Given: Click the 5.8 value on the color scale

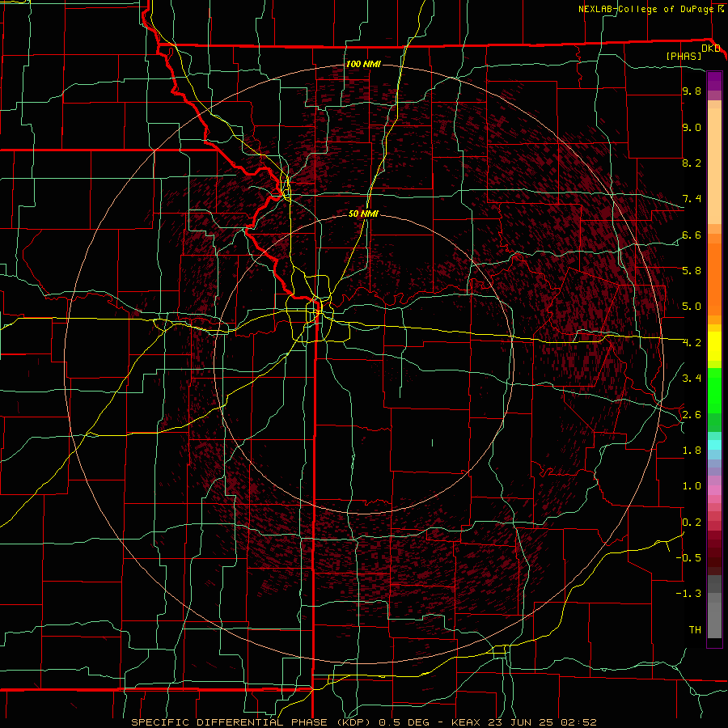Looking at the screenshot, I should click(x=692, y=271).
